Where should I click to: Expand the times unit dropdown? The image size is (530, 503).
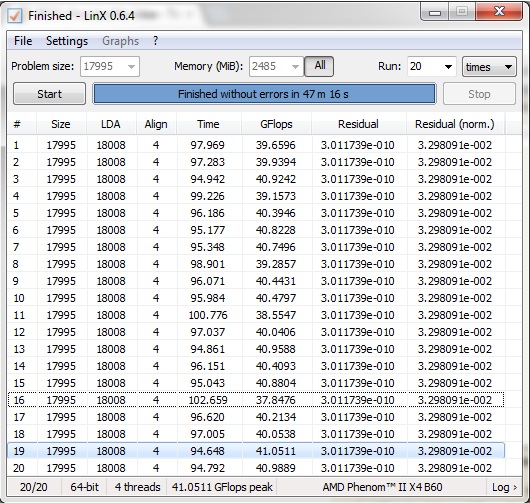[489, 67]
